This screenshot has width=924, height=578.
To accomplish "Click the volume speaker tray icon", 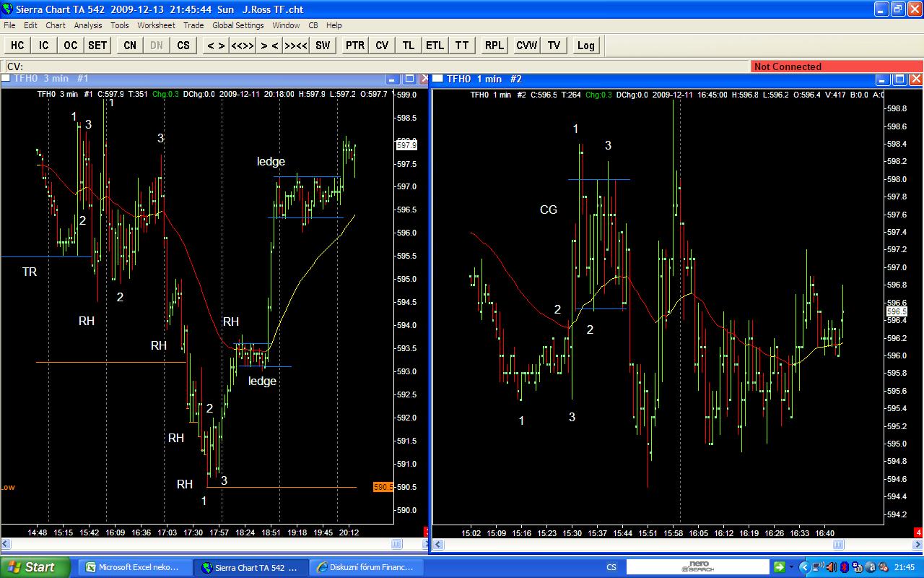I will (x=832, y=567).
